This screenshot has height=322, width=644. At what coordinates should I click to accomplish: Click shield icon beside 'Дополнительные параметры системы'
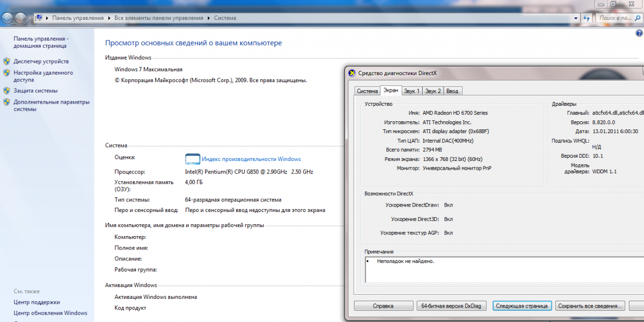[6, 102]
